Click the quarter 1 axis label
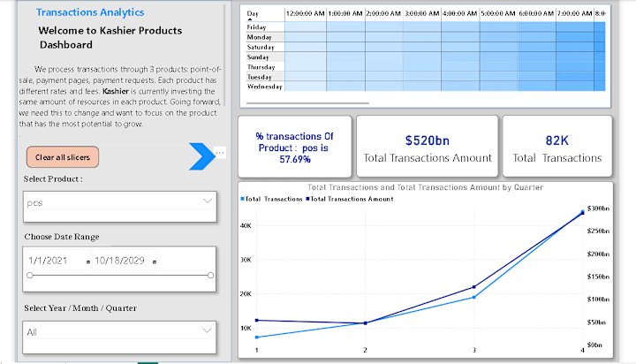 [257, 350]
